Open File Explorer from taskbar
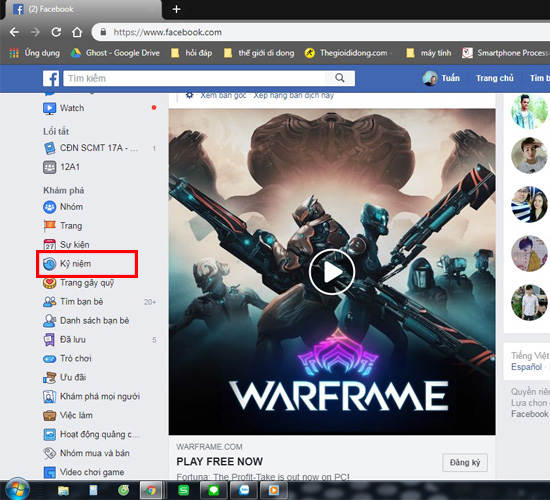 point(63,491)
